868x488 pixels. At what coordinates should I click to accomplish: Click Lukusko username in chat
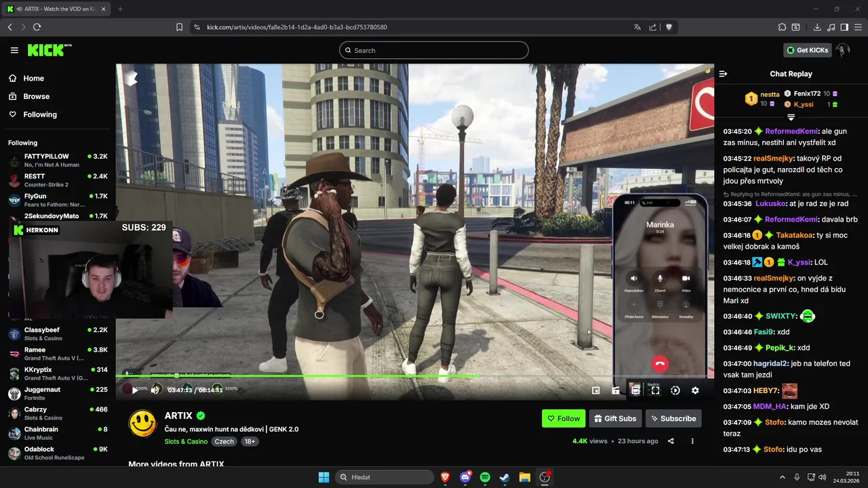coord(770,203)
